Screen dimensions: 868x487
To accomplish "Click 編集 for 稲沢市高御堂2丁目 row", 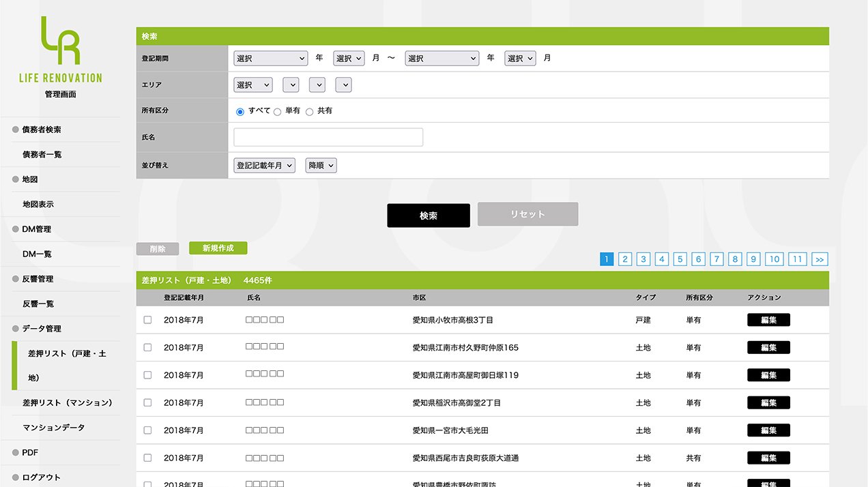I will click(768, 403).
